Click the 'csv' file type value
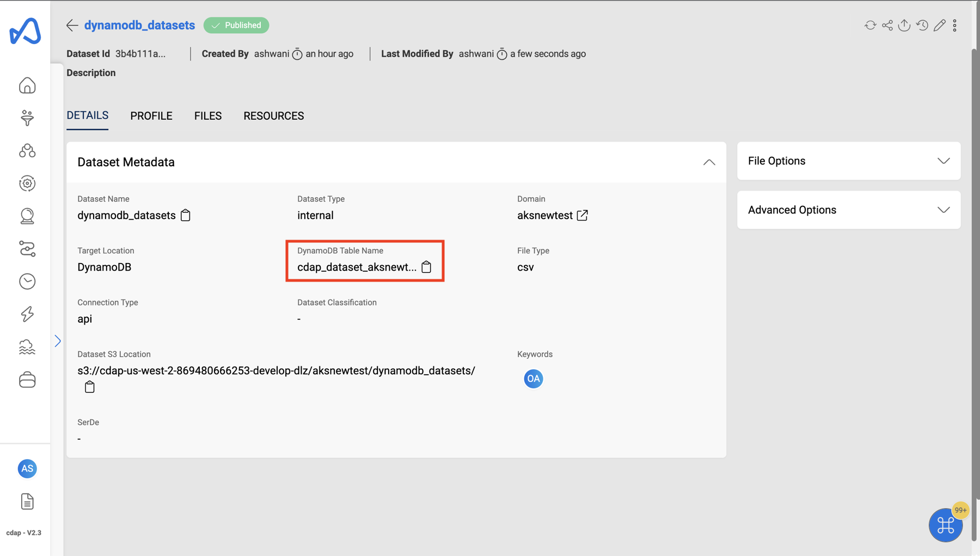Viewport: 980px width, 556px height. pos(525,267)
